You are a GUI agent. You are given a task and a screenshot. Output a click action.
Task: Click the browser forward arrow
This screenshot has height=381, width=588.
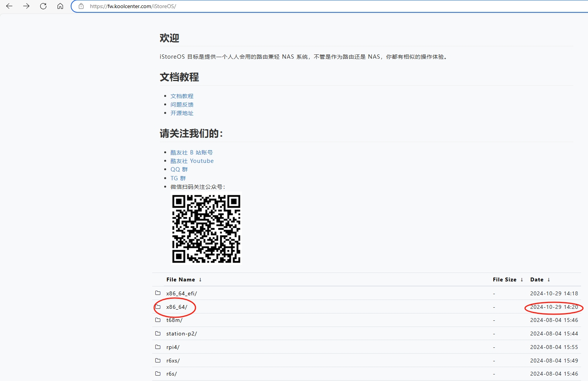[x=26, y=6]
